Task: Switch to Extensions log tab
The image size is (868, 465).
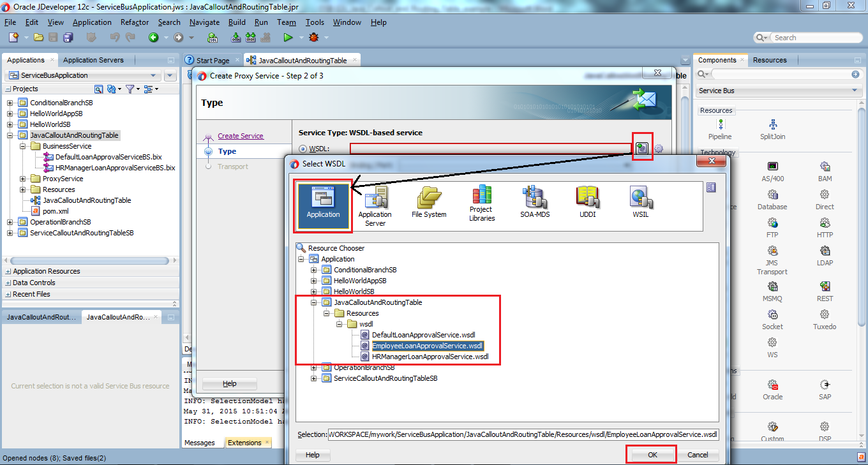Action: pyautogui.click(x=244, y=443)
